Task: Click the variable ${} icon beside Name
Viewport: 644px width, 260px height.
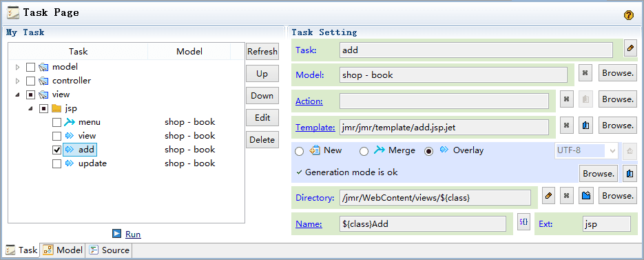Action: pyautogui.click(x=523, y=222)
